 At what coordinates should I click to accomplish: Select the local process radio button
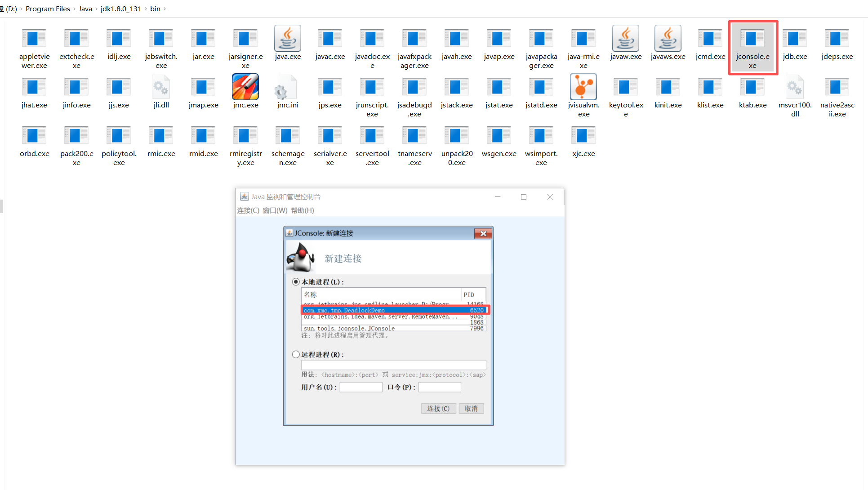coord(296,282)
